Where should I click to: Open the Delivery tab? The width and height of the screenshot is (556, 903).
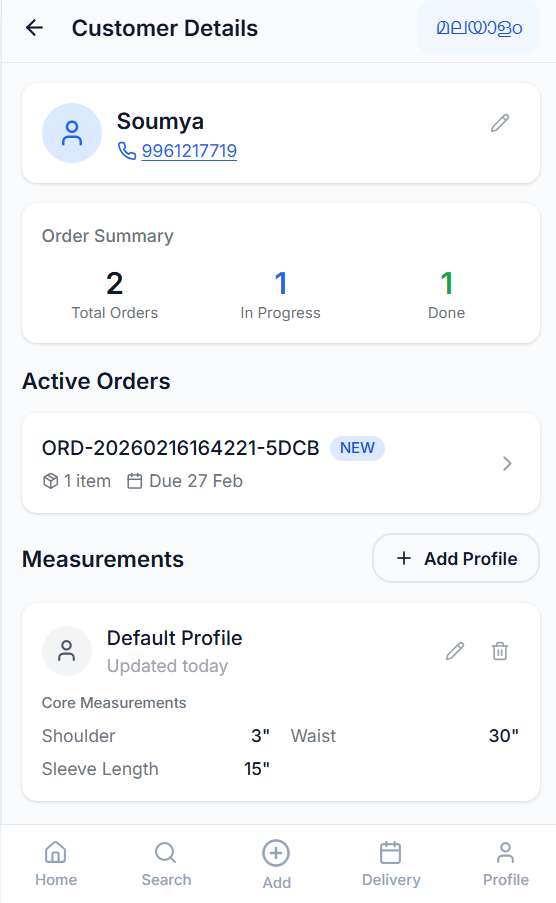[391, 863]
